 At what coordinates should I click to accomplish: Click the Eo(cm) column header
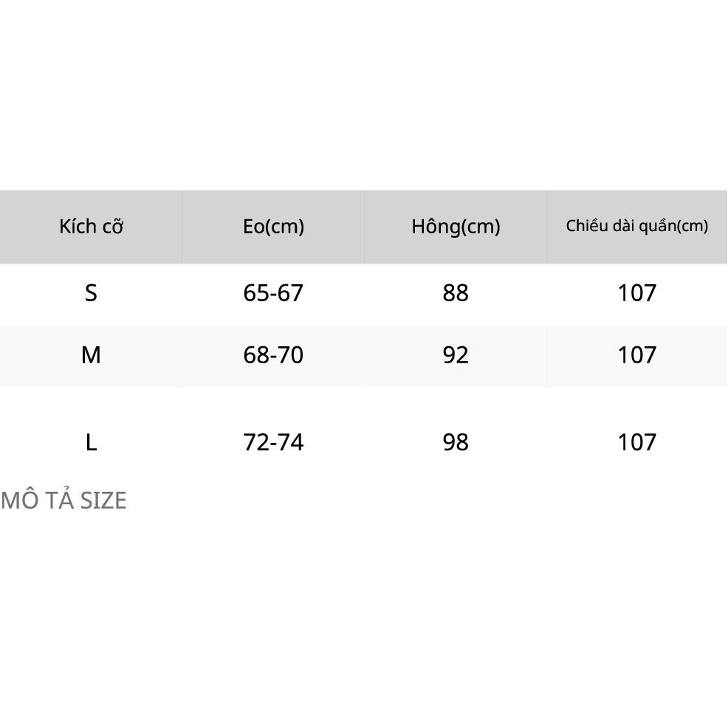[x=273, y=227]
